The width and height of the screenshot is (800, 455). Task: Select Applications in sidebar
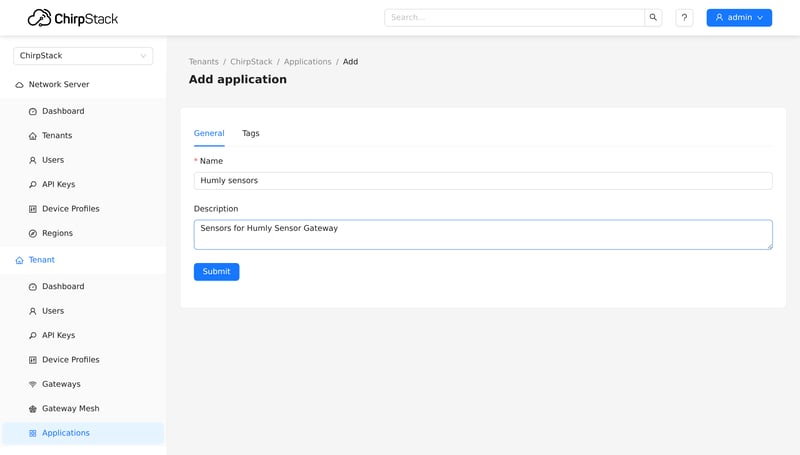coord(83,433)
